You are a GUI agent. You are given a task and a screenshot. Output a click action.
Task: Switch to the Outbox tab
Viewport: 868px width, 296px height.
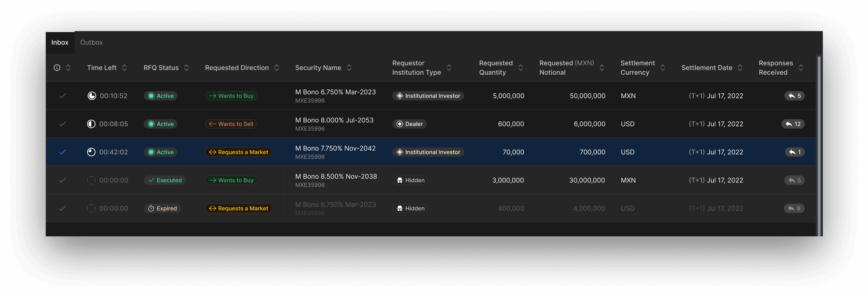[91, 43]
